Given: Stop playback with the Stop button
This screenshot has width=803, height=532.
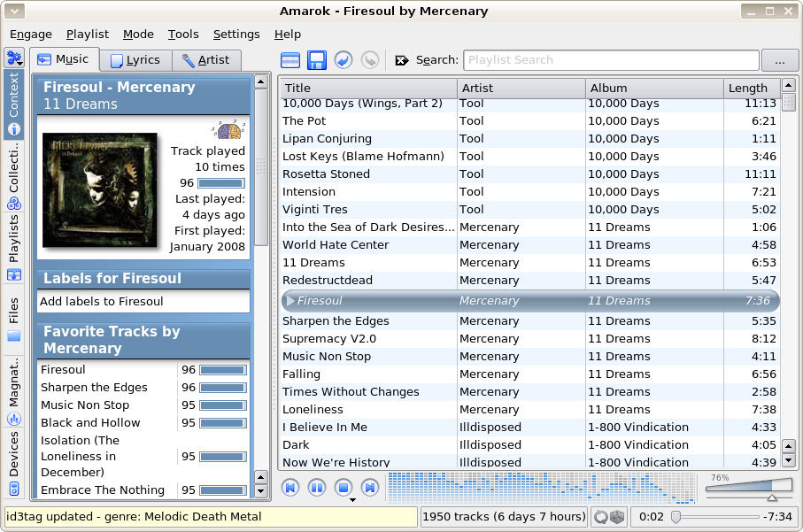Looking at the screenshot, I should [344, 488].
